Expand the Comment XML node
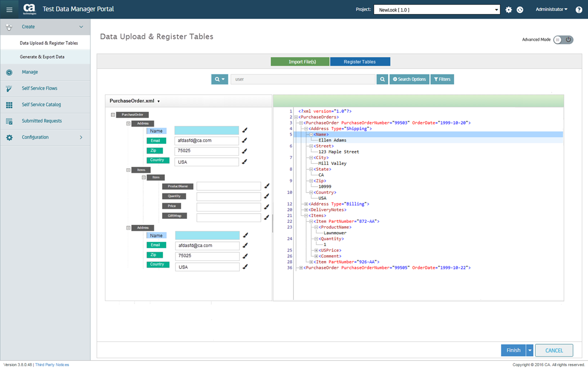This screenshot has width=588, height=369. (x=317, y=256)
